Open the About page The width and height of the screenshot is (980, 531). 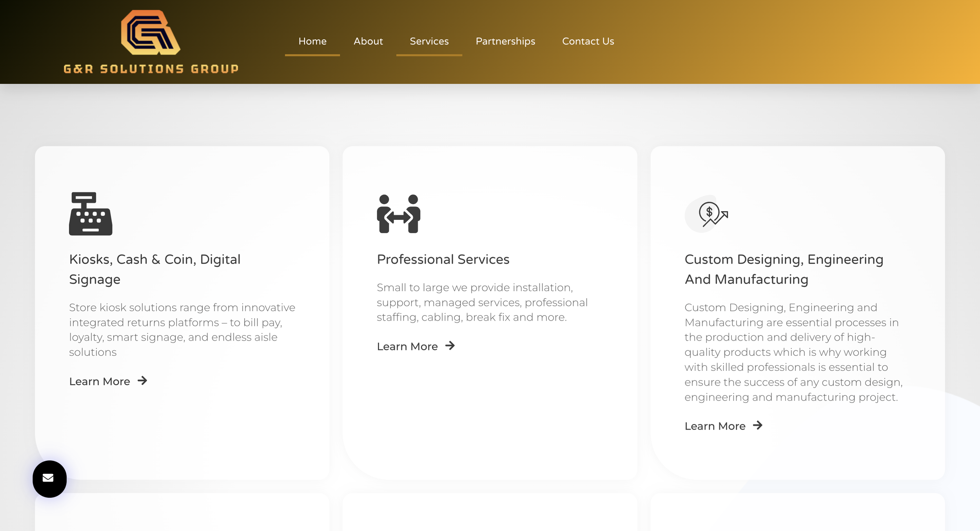[x=368, y=41]
